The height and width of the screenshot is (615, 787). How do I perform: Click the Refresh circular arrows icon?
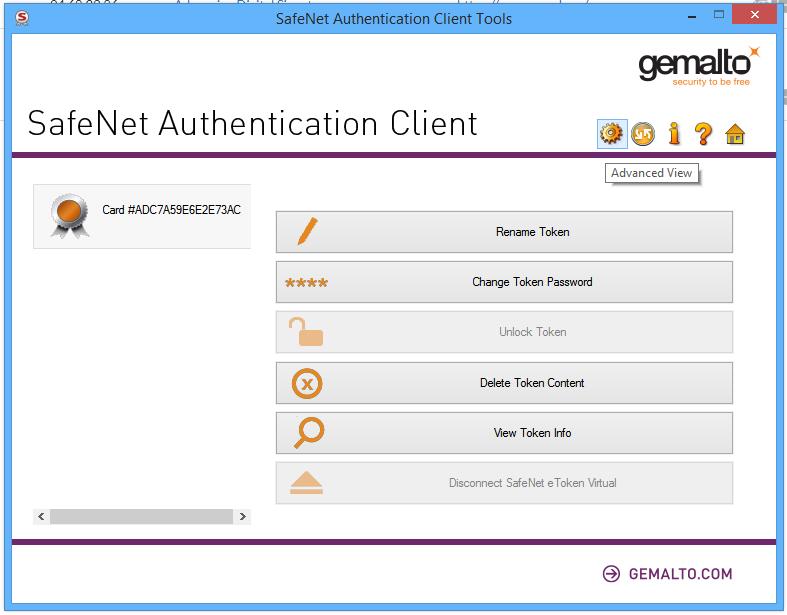coord(643,134)
